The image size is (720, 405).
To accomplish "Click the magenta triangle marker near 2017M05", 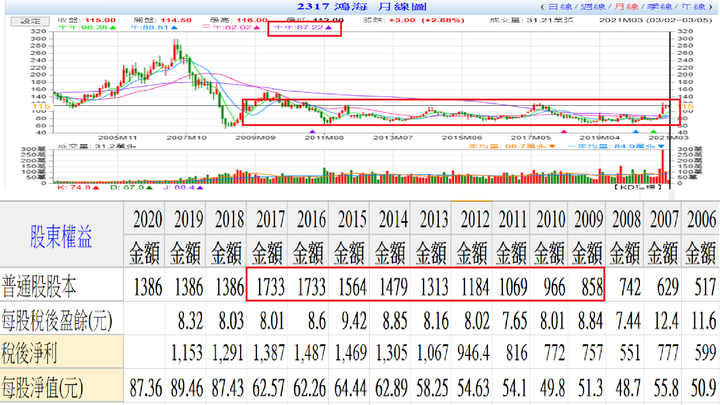I will coord(564,132).
